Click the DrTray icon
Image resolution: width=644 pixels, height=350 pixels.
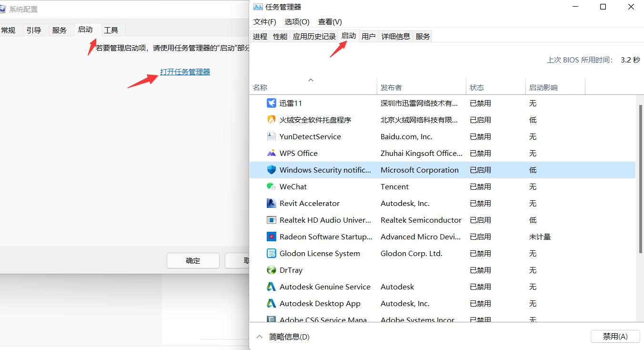(x=272, y=270)
